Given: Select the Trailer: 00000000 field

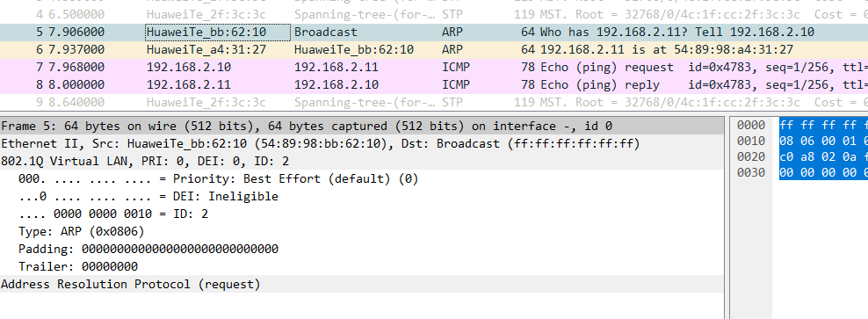Looking at the screenshot, I should 78,266.
